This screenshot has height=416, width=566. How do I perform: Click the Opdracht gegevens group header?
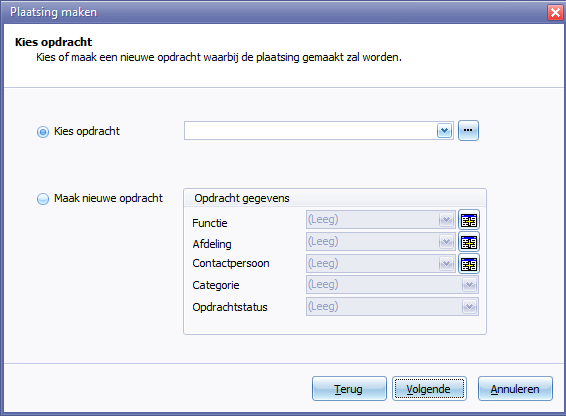coord(335,198)
